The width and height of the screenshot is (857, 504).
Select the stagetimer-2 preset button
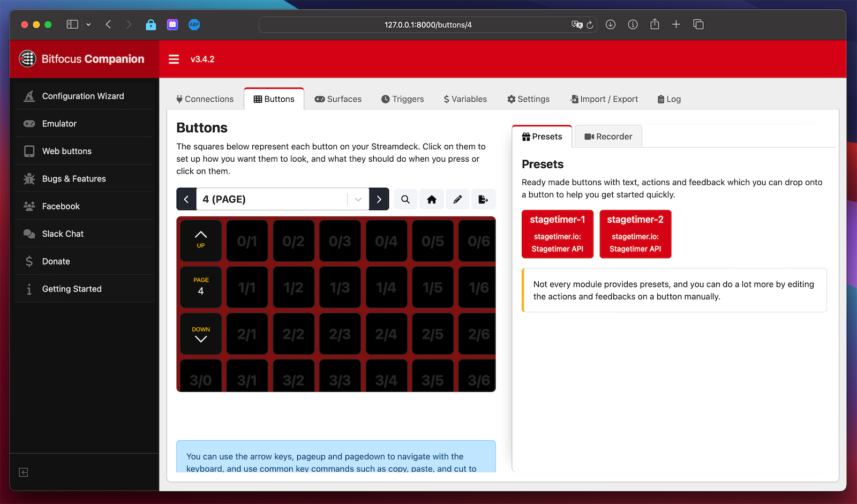635,234
